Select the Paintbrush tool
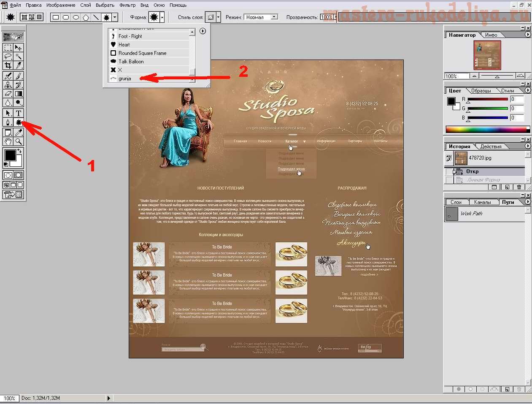This screenshot has width=532, height=404. (x=19, y=76)
